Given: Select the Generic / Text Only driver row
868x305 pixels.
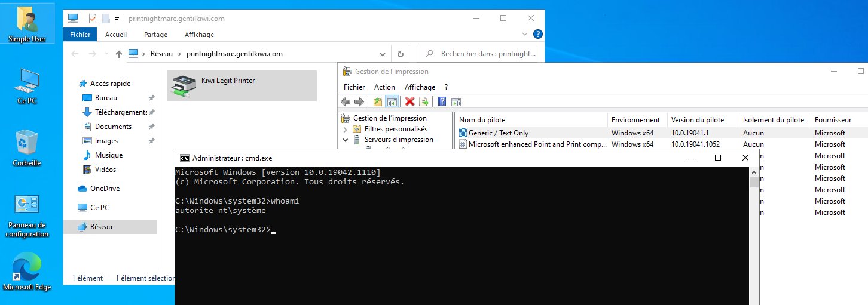Looking at the screenshot, I should pyautogui.click(x=662, y=133).
